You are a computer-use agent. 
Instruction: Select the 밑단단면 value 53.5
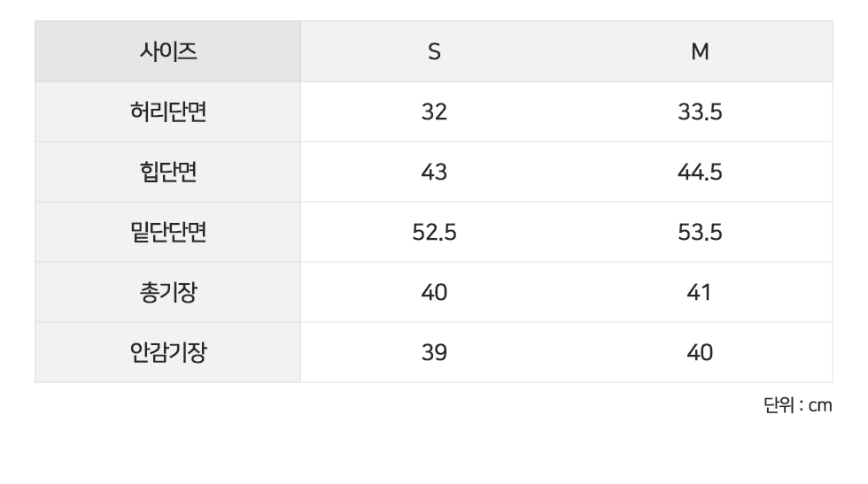(x=700, y=233)
